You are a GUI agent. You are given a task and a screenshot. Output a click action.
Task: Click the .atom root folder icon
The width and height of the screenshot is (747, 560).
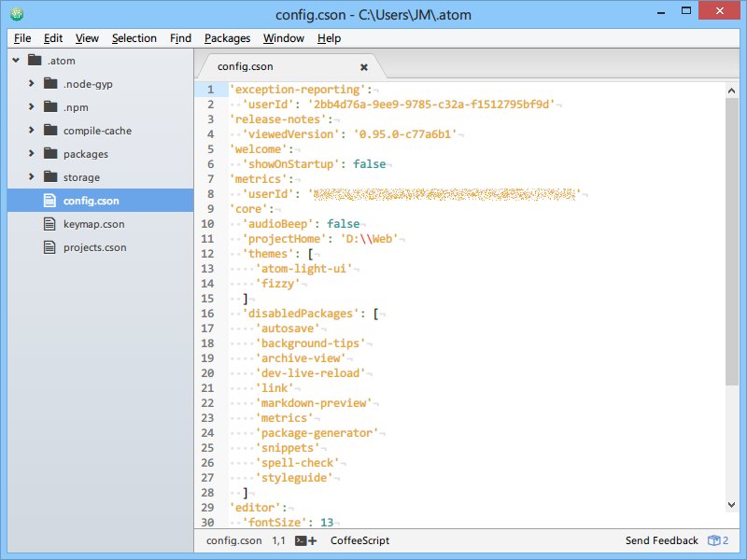pyautogui.click(x=35, y=60)
